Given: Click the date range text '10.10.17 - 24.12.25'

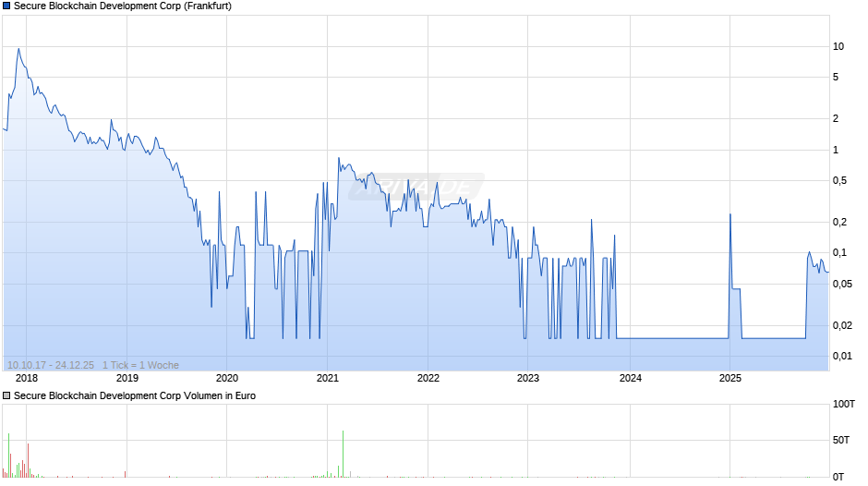Looking at the screenshot, I should (51, 365).
